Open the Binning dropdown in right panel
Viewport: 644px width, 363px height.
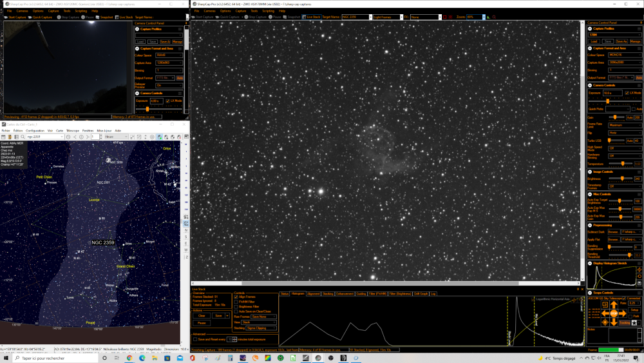(625, 70)
